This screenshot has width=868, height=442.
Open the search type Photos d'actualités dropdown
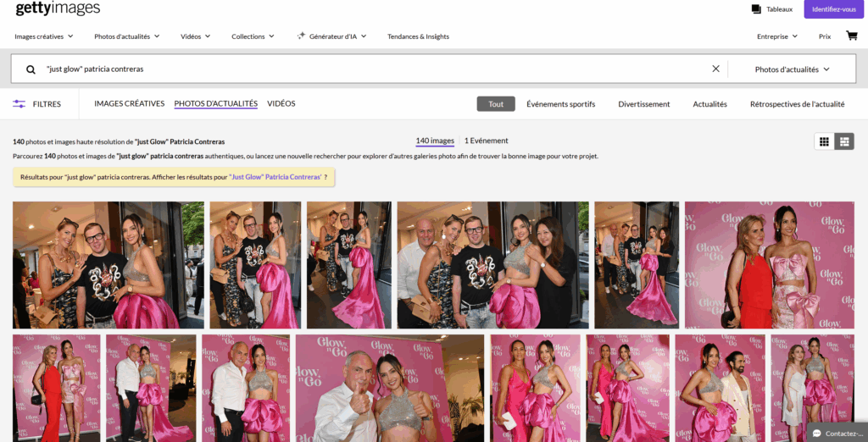pos(793,69)
